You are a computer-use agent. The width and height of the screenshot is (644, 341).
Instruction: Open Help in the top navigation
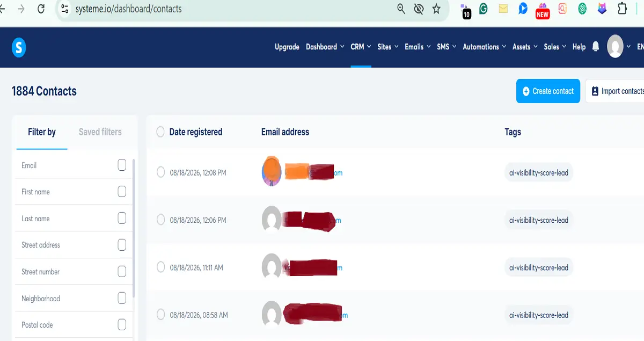coord(579,47)
